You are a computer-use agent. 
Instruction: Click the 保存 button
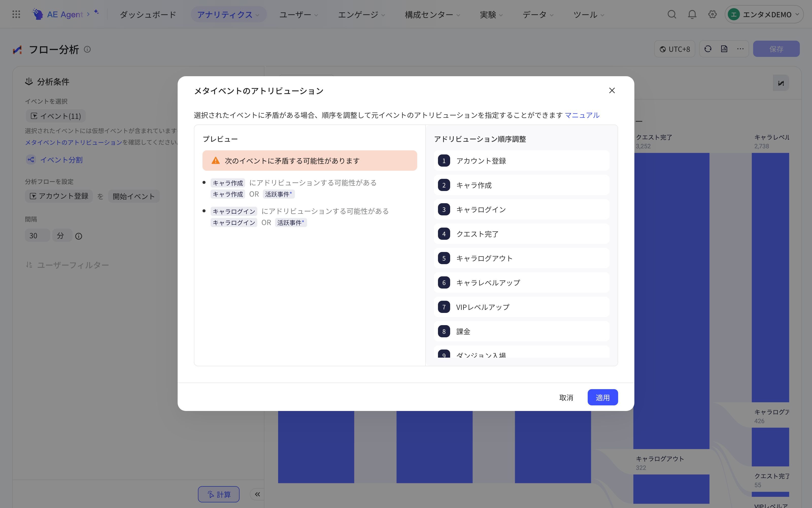pos(776,49)
